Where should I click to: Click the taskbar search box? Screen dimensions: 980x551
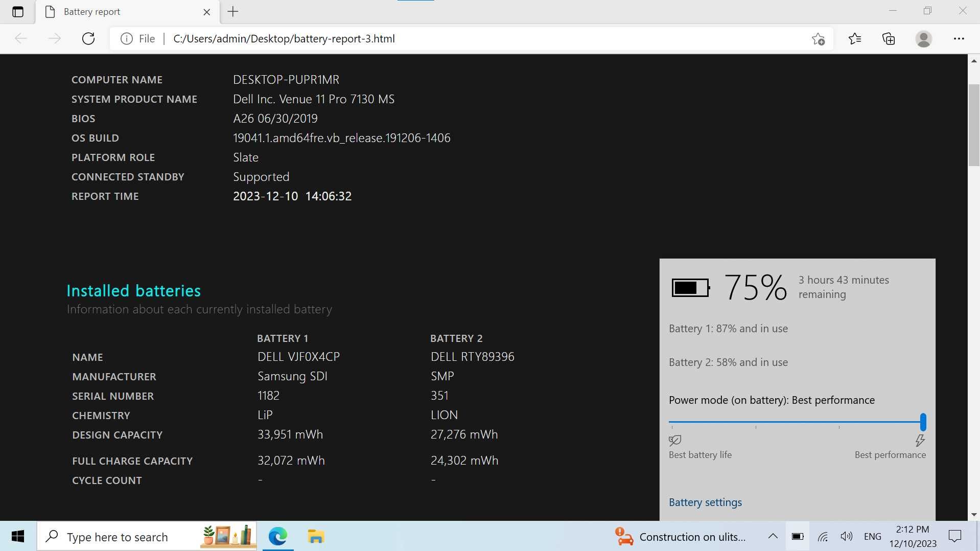click(147, 537)
